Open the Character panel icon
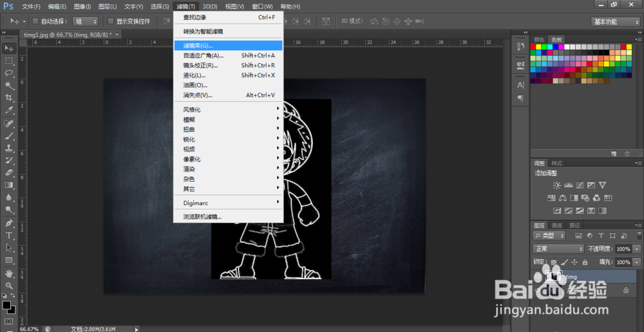The width and height of the screenshot is (644, 332). pyautogui.click(x=520, y=86)
